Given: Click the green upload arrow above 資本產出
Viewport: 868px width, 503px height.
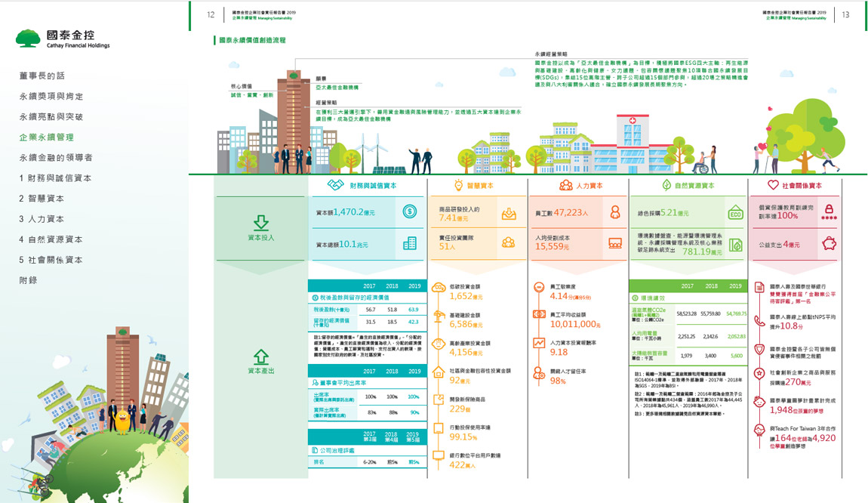Looking at the screenshot, I should pyautogui.click(x=260, y=356).
